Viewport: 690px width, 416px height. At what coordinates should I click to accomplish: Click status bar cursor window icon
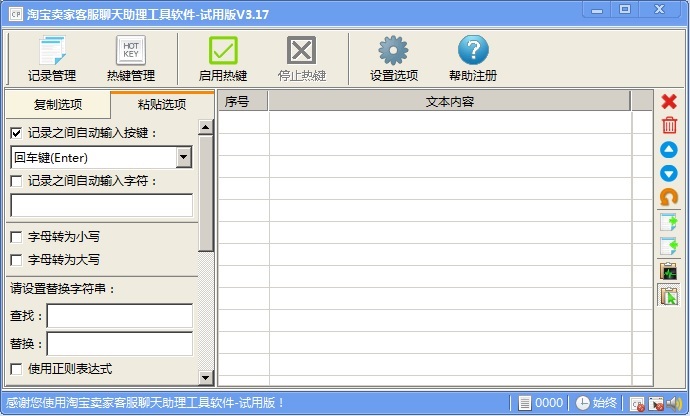[x=656, y=403]
